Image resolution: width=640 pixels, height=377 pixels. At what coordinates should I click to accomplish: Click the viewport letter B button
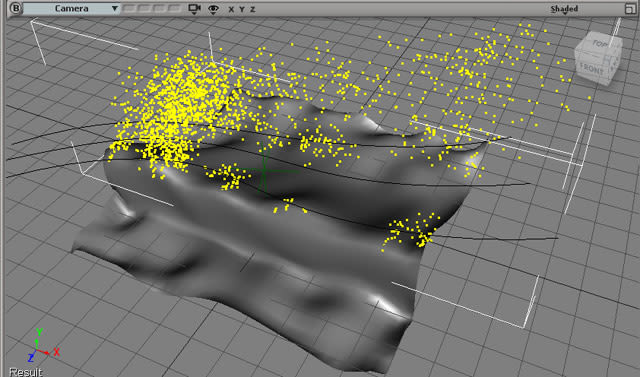pos(15,8)
